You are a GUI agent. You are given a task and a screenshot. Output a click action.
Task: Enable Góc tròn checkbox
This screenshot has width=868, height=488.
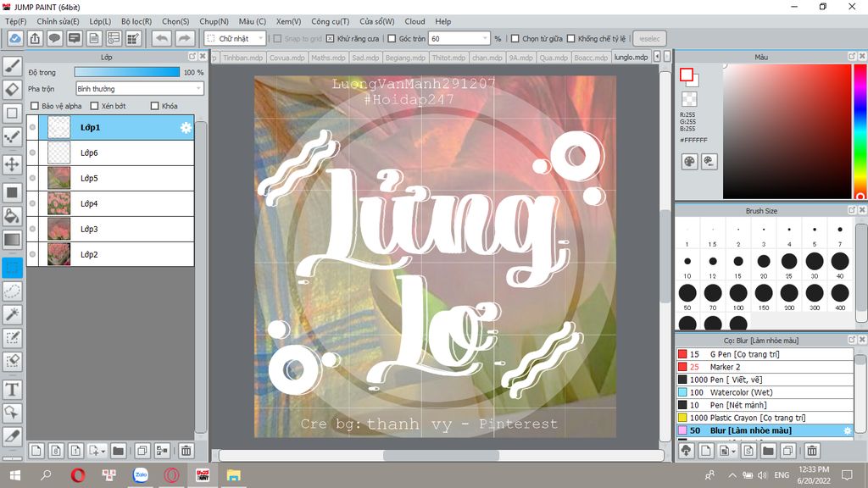pyautogui.click(x=392, y=39)
